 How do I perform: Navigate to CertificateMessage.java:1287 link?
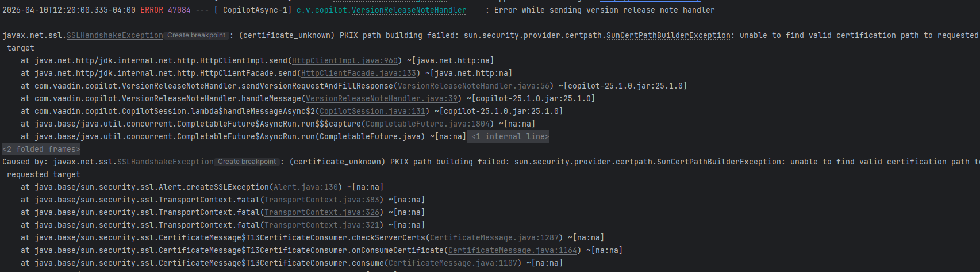click(x=494, y=238)
